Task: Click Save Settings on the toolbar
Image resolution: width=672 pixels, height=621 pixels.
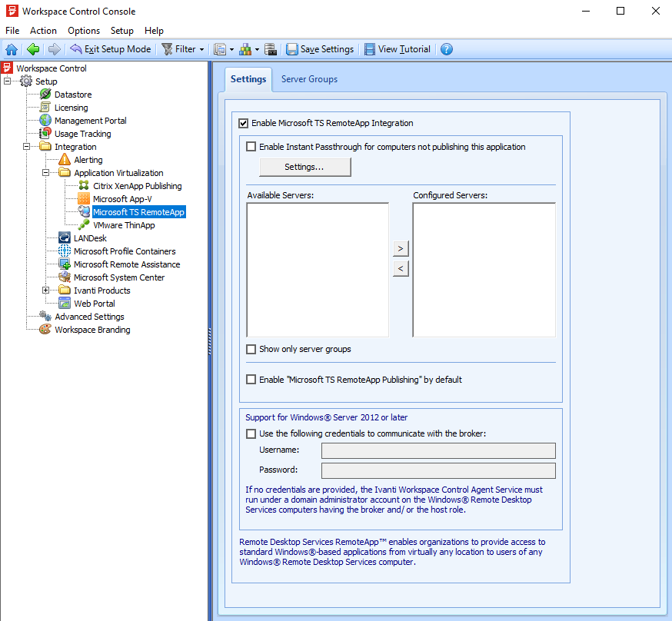Action: click(x=320, y=48)
